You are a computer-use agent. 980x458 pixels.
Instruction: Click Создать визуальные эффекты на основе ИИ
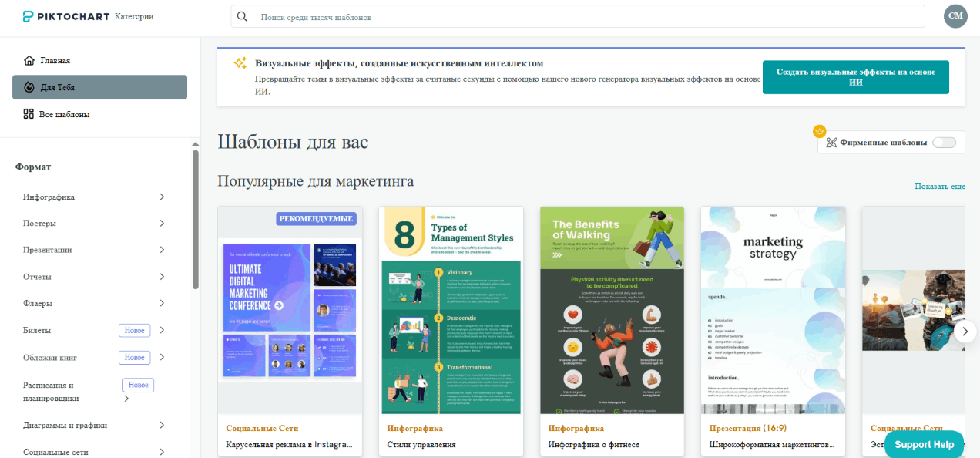point(855,77)
